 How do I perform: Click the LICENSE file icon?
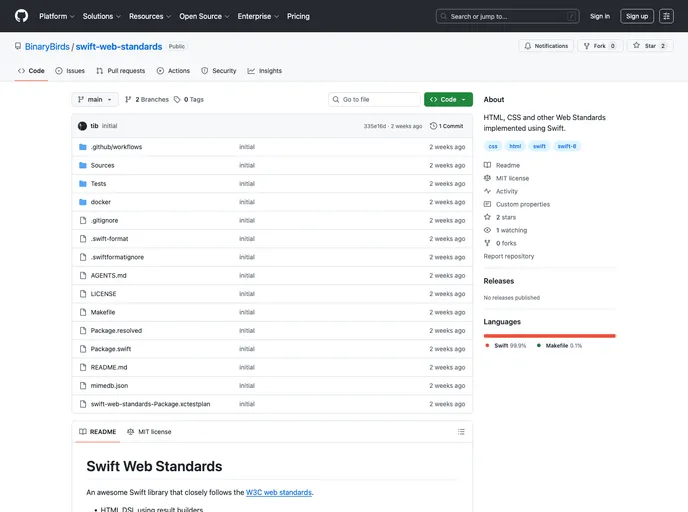(82, 294)
